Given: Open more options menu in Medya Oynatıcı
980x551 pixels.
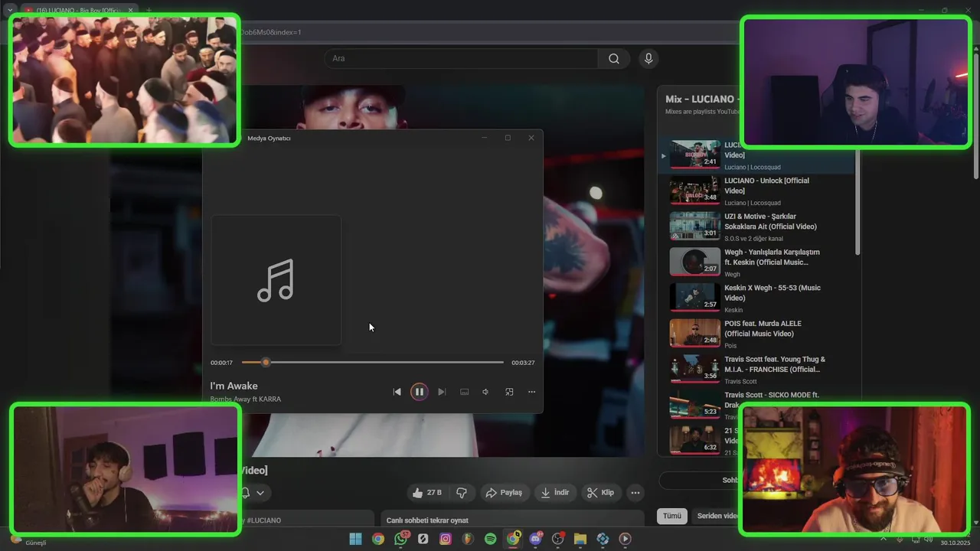Looking at the screenshot, I should tap(531, 392).
